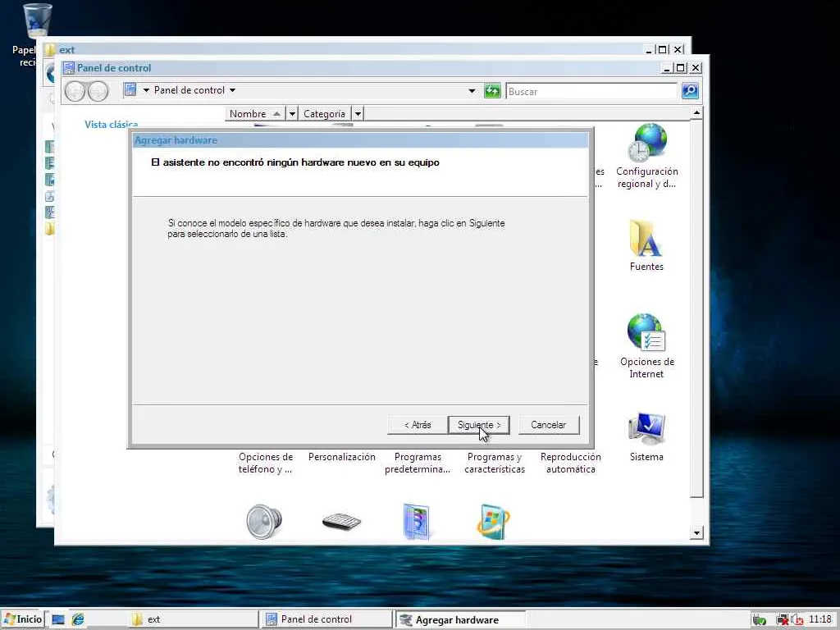The width and height of the screenshot is (840, 630).
Task: Click the forward navigation button
Action: pyautogui.click(x=98, y=91)
